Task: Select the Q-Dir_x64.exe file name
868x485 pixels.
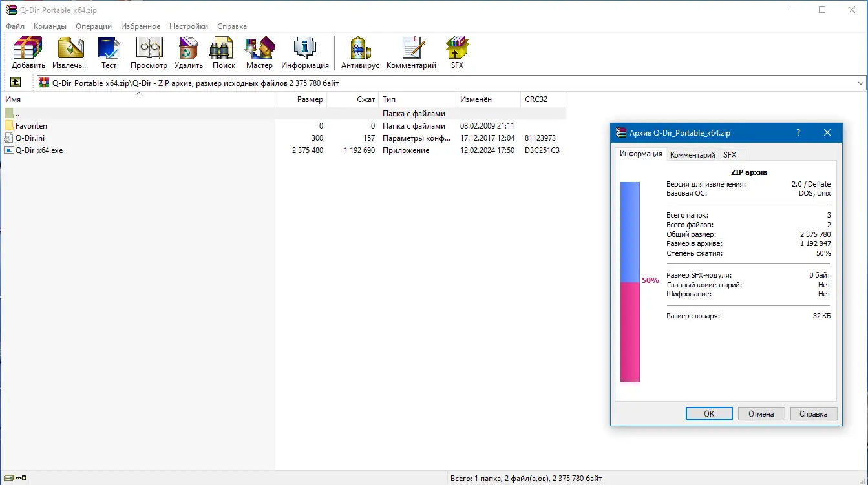Action: pos(39,150)
